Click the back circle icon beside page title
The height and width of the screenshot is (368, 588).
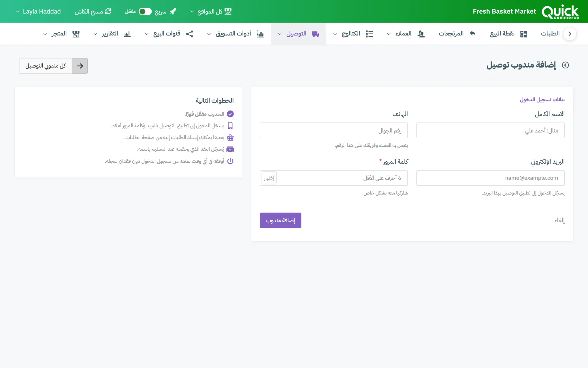coord(566,65)
